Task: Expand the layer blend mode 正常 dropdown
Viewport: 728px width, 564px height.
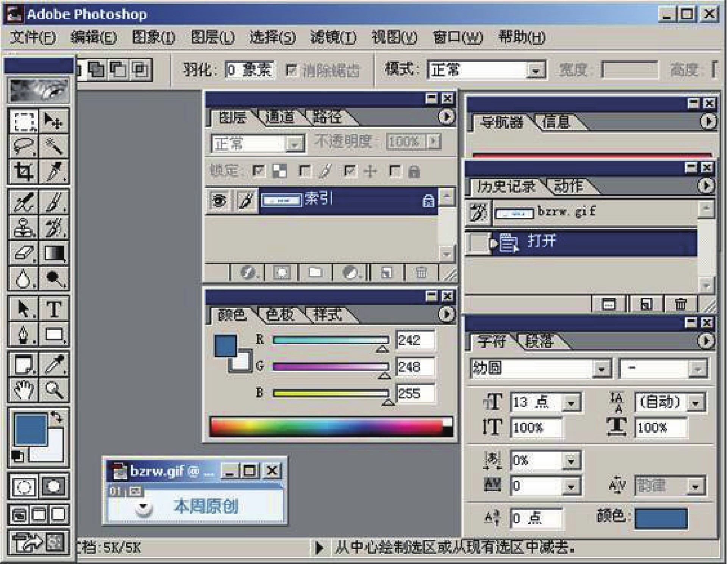Action: 294,144
